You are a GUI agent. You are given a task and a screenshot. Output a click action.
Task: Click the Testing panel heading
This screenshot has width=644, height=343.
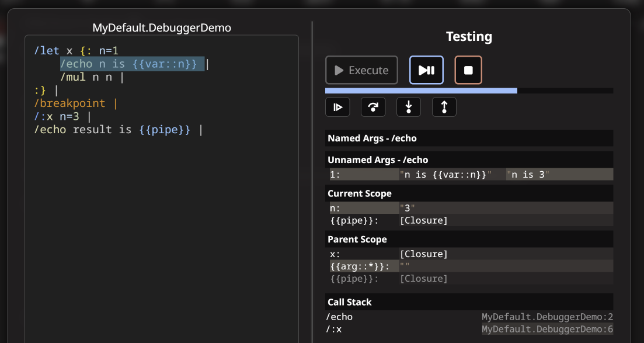[x=469, y=36]
